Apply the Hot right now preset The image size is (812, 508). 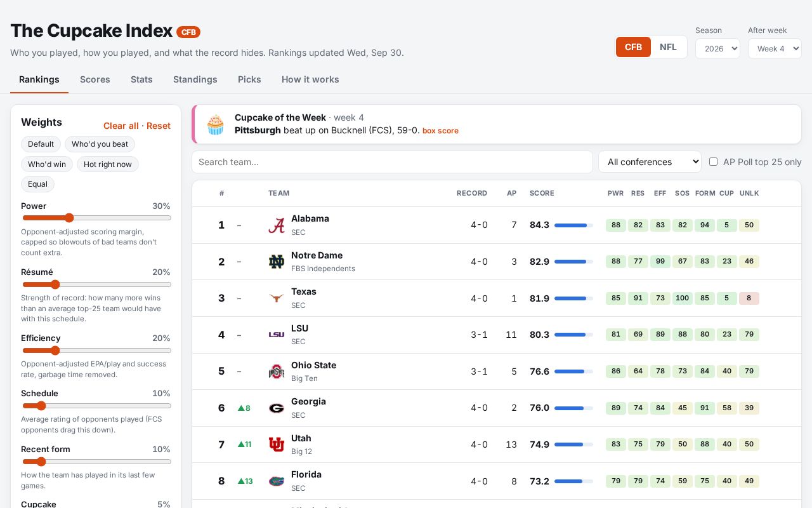[108, 164]
